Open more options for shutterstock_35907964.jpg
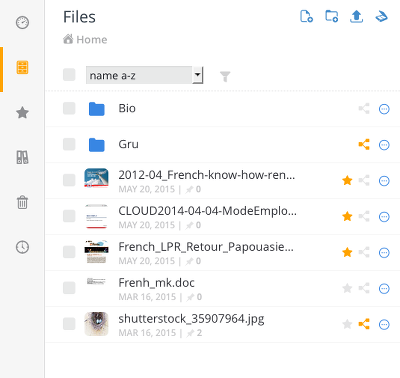The image size is (400, 378). tap(384, 324)
